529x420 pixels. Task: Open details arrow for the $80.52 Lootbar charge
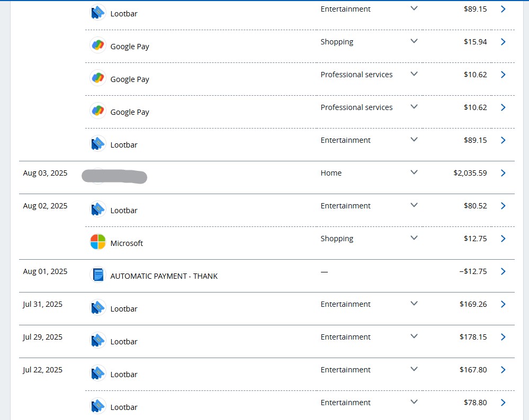pyautogui.click(x=503, y=206)
